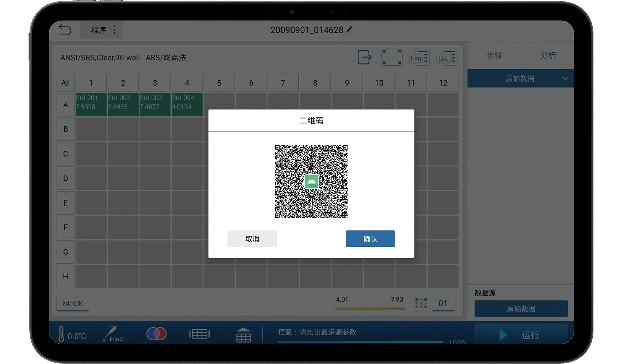Expand the 原始数据 dropdown header
622x364 pixels.
pyautogui.click(x=520, y=78)
